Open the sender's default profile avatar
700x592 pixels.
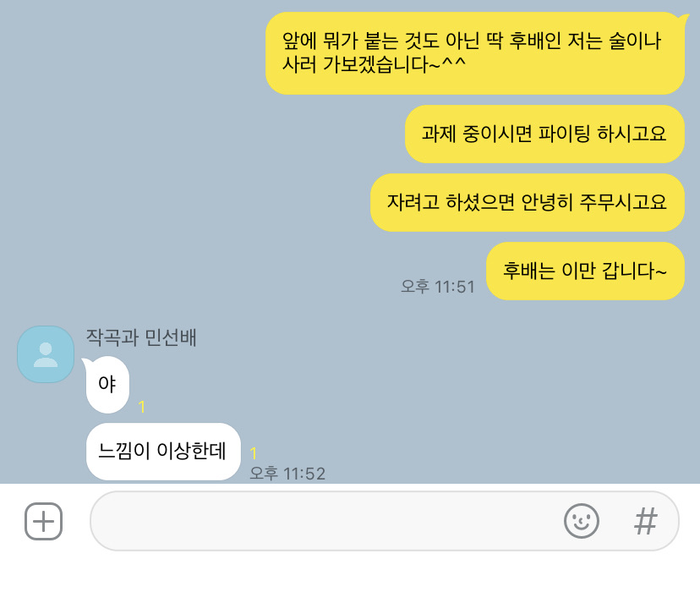click(46, 354)
